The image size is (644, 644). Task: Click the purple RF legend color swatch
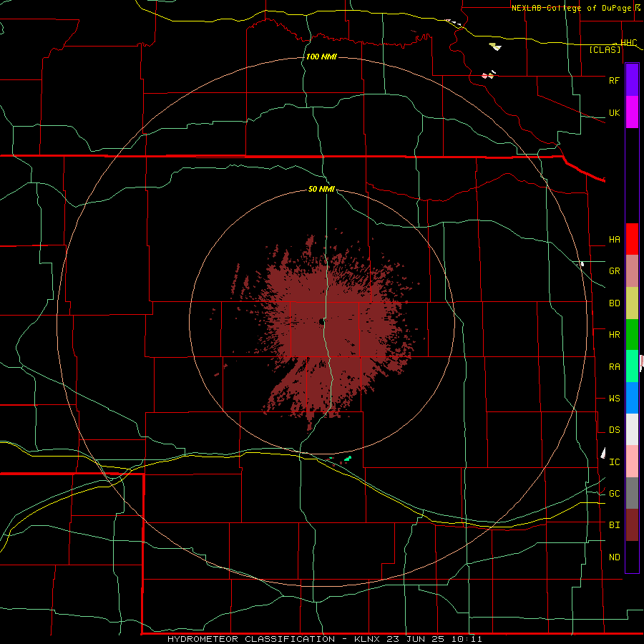pyautogui.click(x=632, y=79)
